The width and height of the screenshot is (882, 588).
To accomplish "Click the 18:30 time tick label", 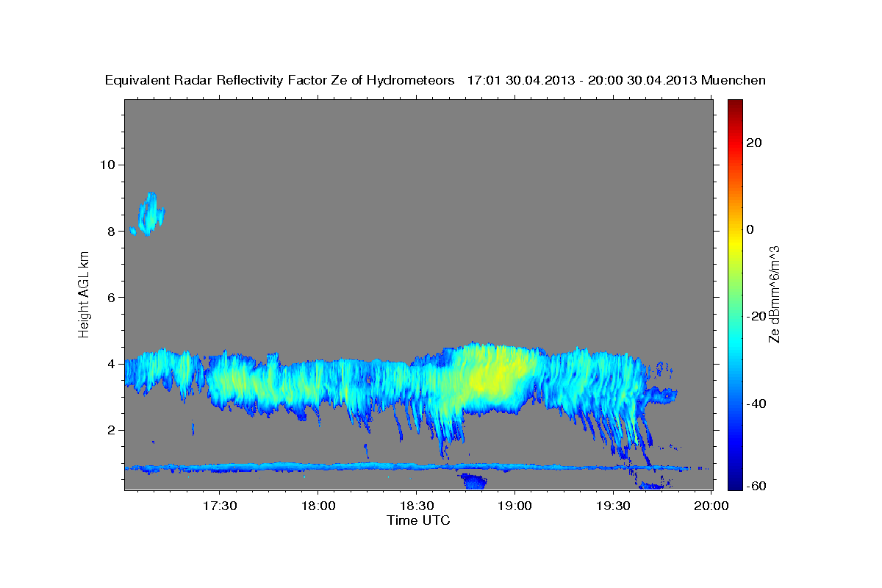I will [x=416, y=506].
